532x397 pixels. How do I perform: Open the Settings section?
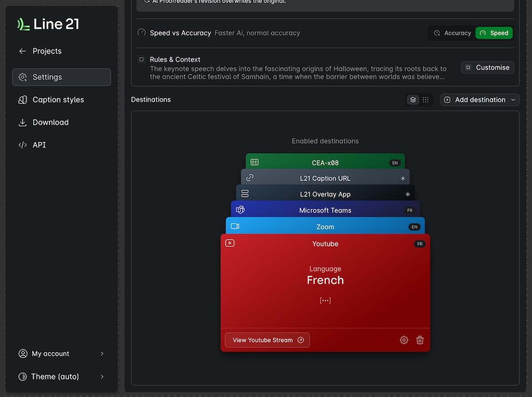tap(61, 77)
